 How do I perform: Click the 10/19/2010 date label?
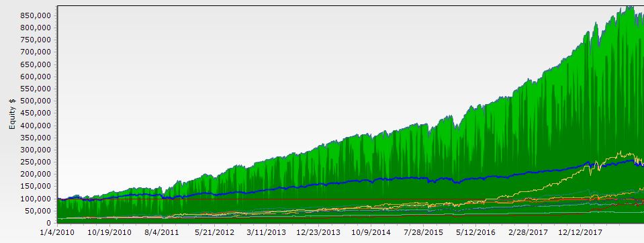coord(109,232)
